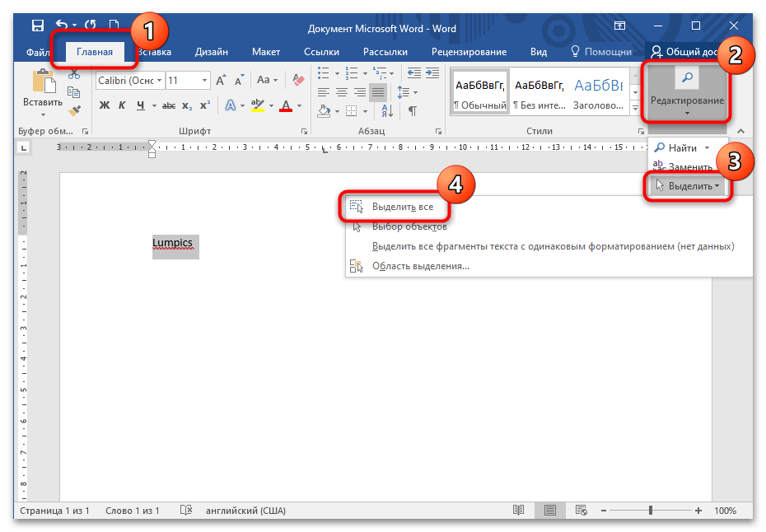Show paragraph marks with pilcrow icon
This screenshot has height=532, width=766.
412,110
